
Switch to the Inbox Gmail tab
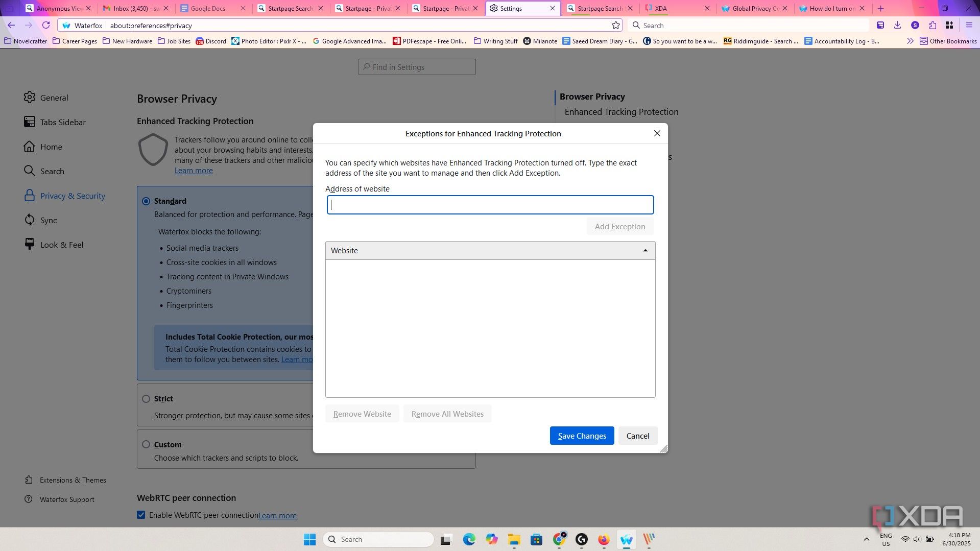[136, 8]
